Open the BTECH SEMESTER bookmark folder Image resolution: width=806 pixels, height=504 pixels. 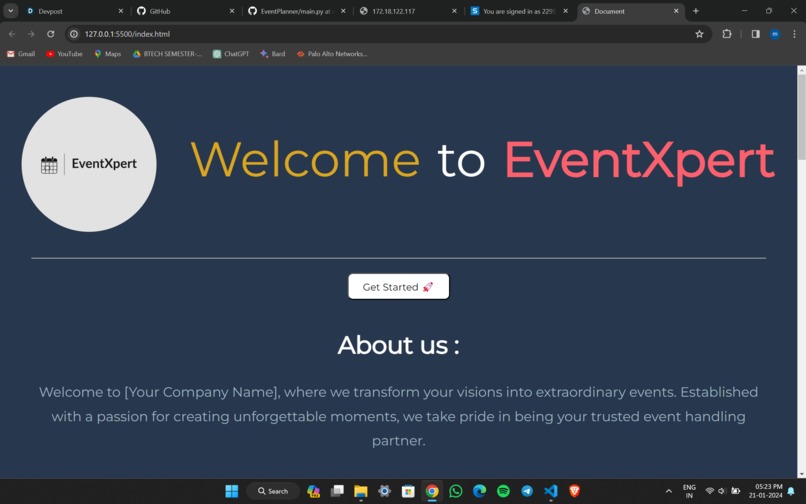pos(167,53)
